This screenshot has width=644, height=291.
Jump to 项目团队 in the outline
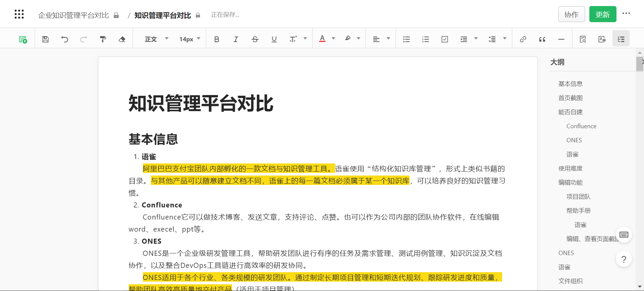click(x=578, y=196)
